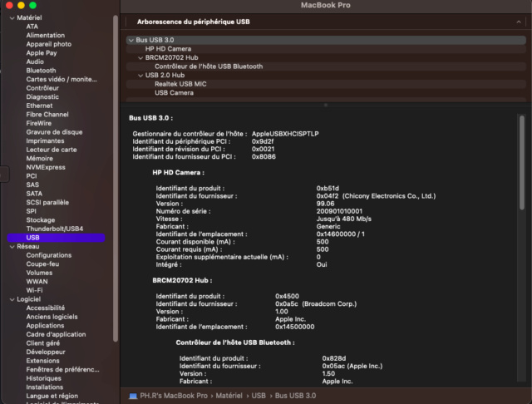Select Historiques in the sidebar
This screenshot has width=532, height=404.
(44, 379)
